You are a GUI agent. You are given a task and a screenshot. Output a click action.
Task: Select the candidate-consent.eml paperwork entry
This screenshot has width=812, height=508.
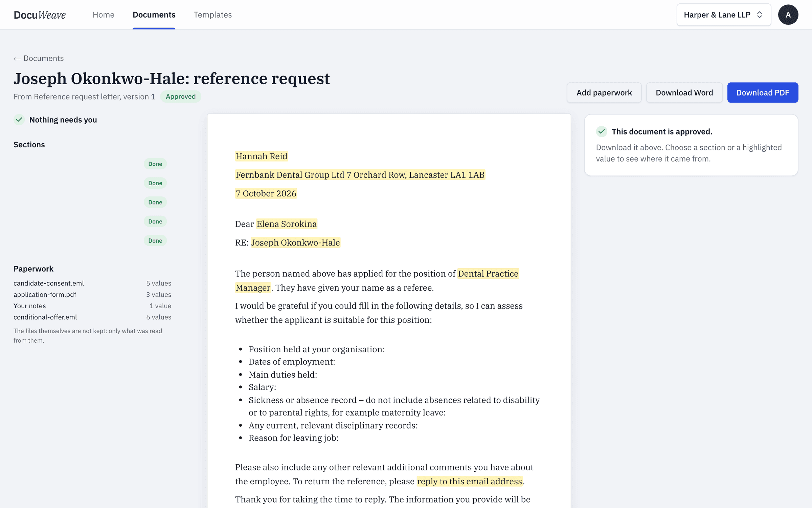[49, 283]
